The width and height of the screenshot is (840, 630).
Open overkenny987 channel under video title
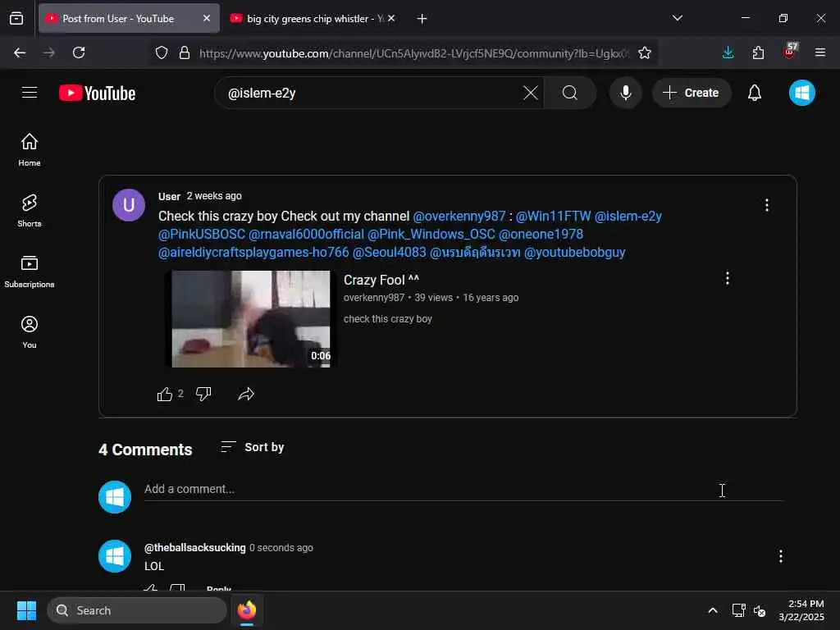coord(374,297)
